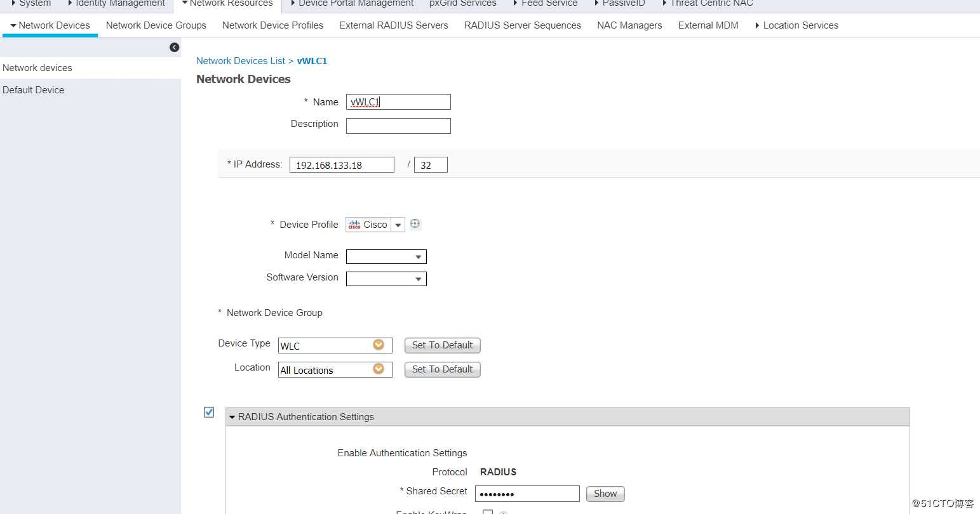Open the Device Type orange dropdown arrow
The image size is (980, 514).
coord(379,345)
